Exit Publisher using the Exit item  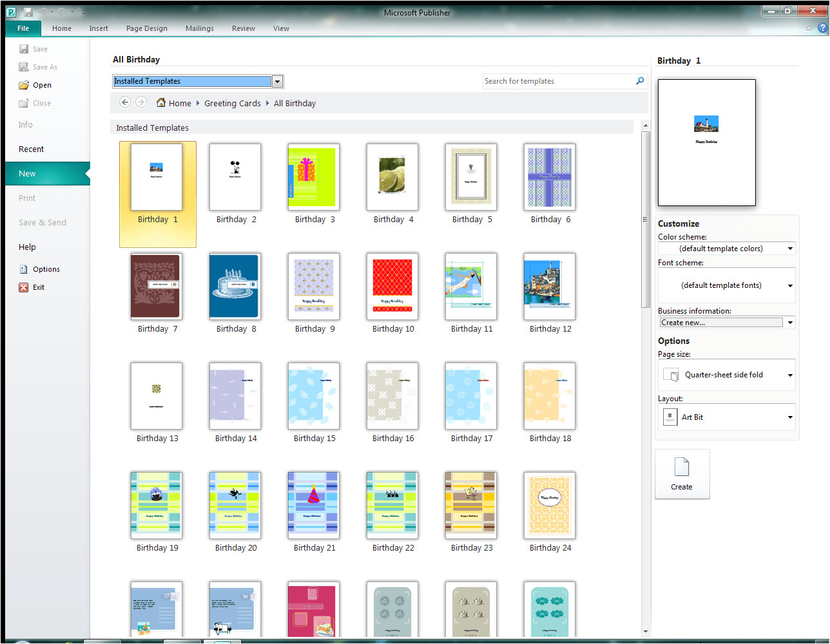tap(32, 287)
